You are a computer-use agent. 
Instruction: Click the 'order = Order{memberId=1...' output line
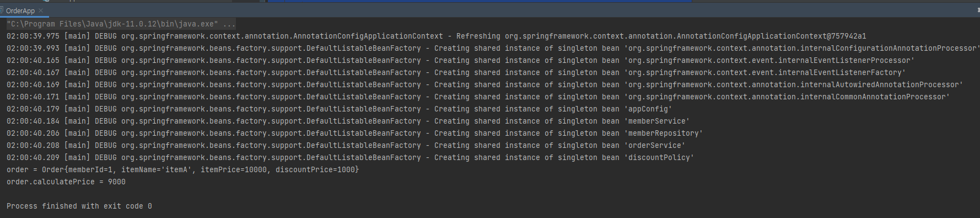[182, 169]
